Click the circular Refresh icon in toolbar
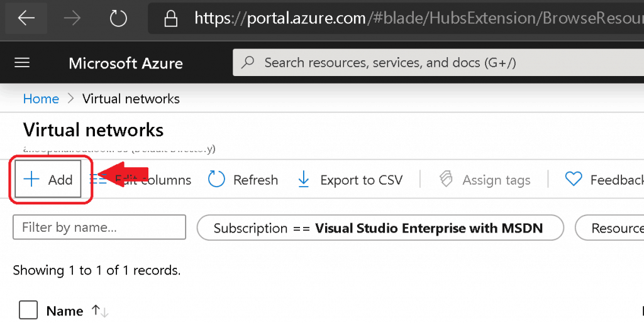 pyautogui.click(x=216, y=179)
